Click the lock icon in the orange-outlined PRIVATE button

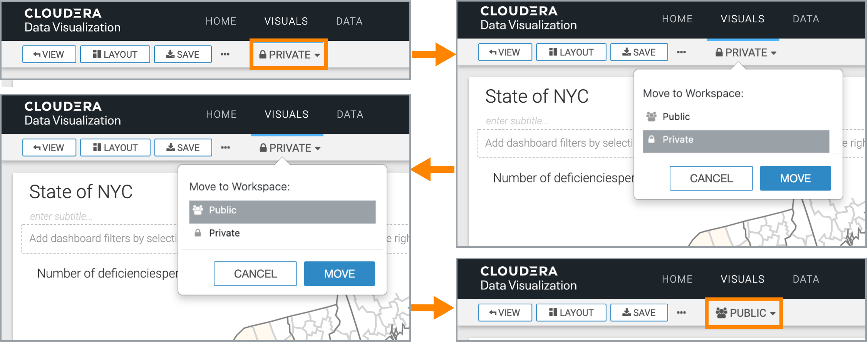263,55
